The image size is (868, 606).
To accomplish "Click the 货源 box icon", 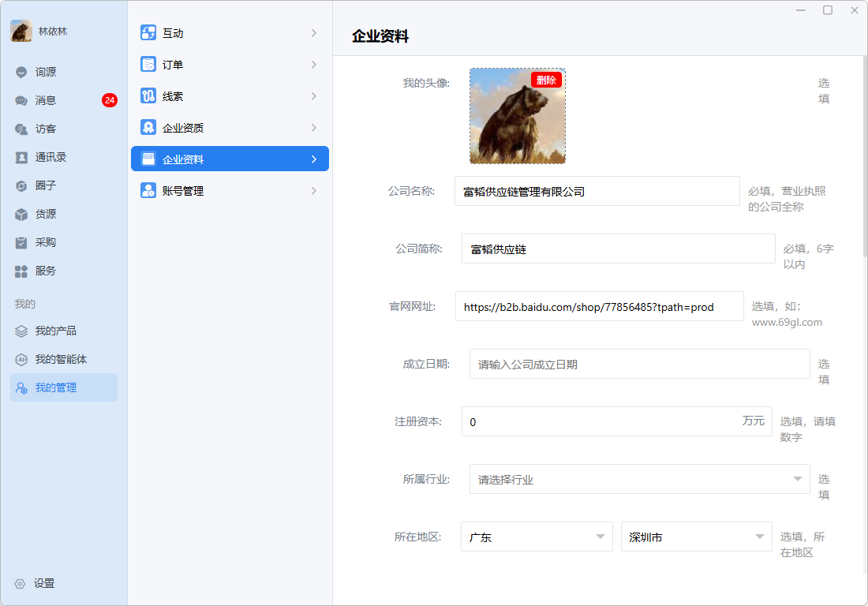I will click(x=21, y=214).
